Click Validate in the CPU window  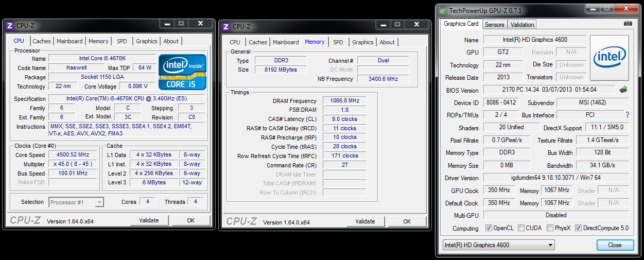pos(149,220)
